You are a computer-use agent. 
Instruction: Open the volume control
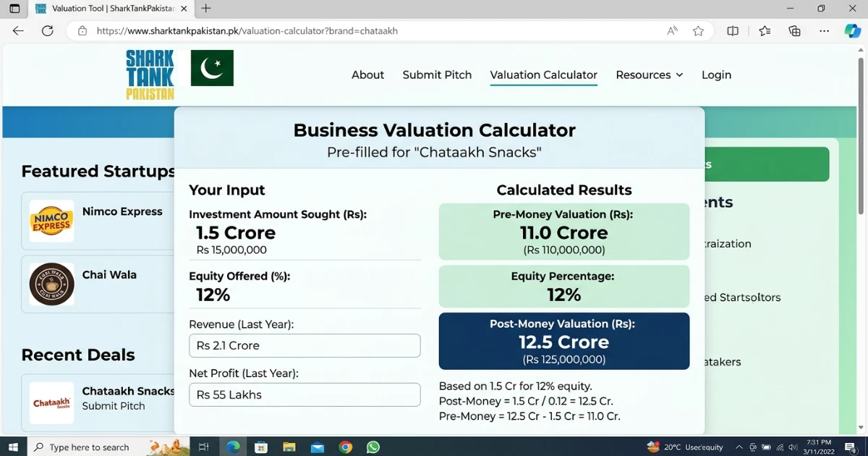tap(793, 447)
